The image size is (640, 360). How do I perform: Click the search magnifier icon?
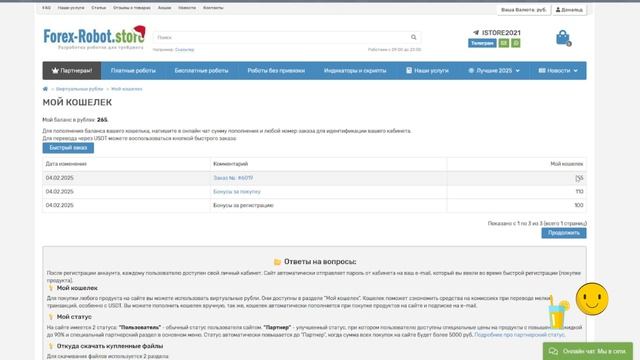413,37
